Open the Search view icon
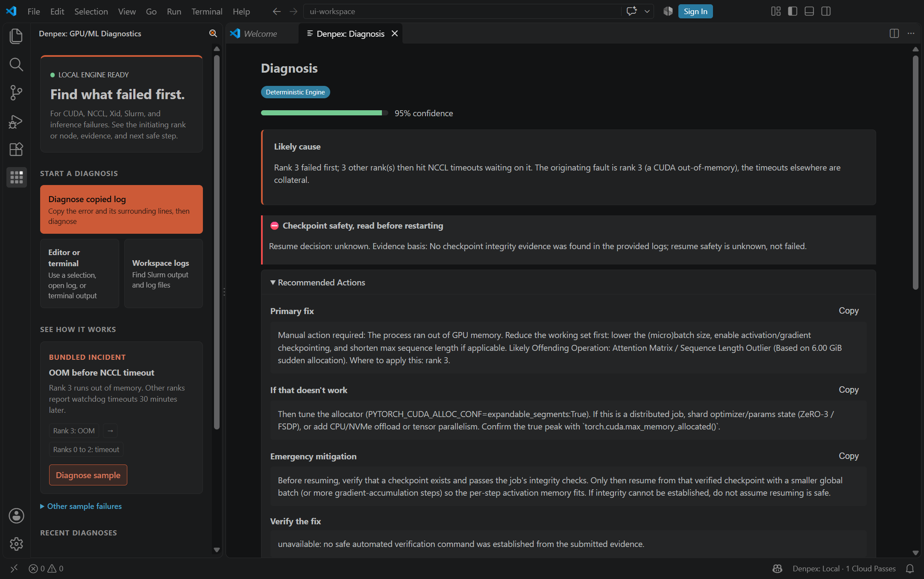924x579 pixels. [x=16, y=65]
